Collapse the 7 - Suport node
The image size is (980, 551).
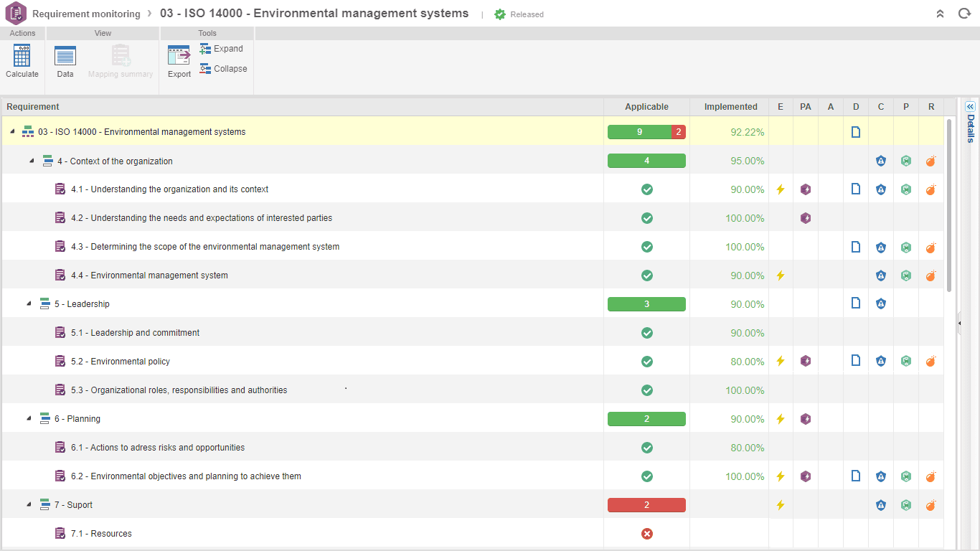[29, 505]
